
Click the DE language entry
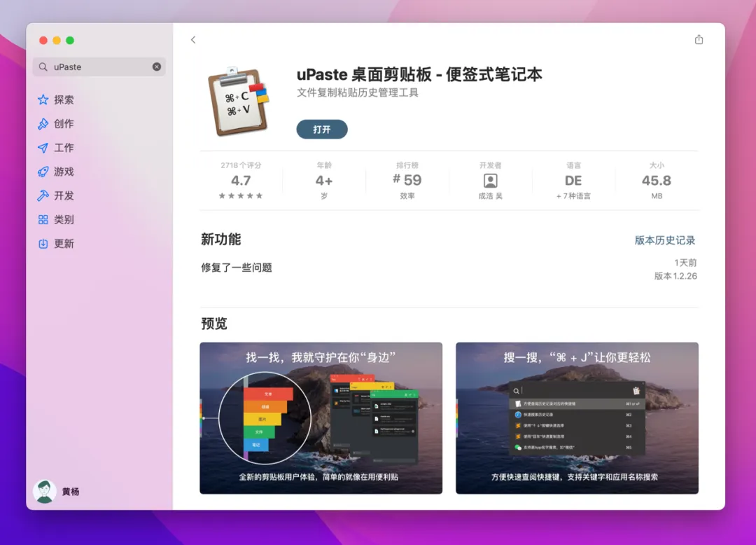coord(573,181)
